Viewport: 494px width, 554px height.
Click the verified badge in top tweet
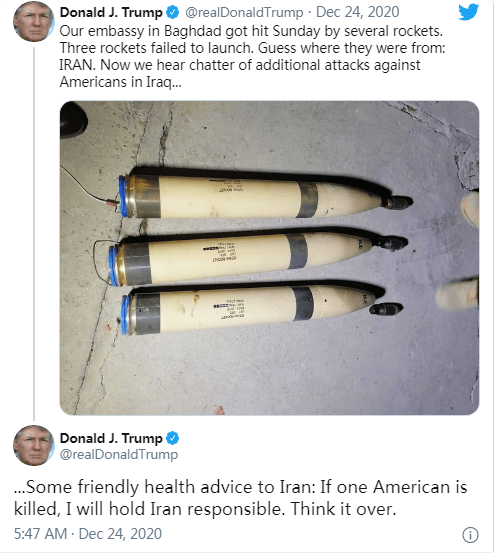pyautogui.click(x=172, y=12)
